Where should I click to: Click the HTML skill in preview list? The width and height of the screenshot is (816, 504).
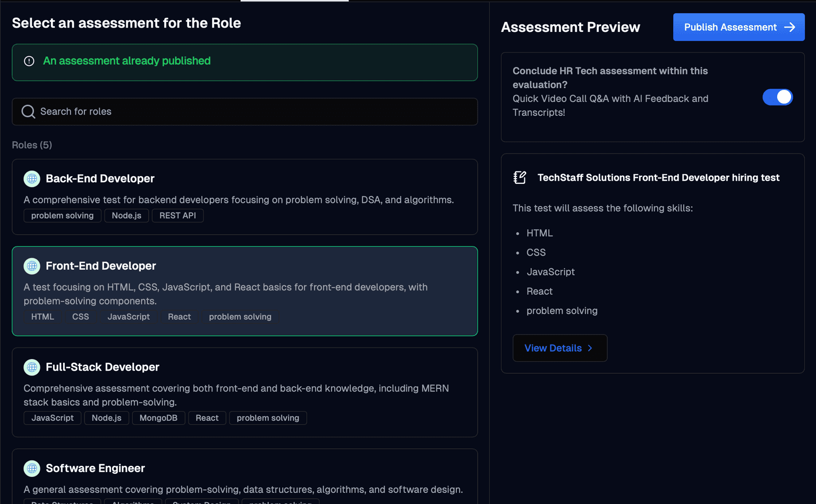[540, 233]
